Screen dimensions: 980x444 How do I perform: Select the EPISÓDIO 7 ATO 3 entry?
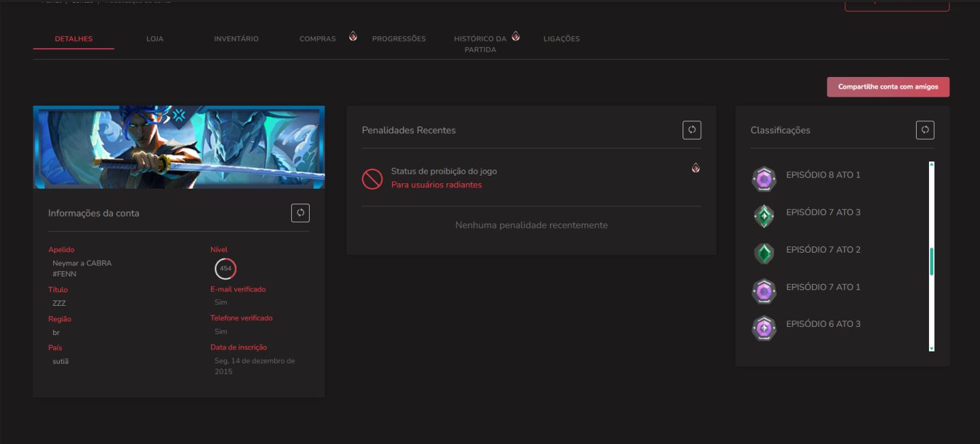[x=823, y=212]
